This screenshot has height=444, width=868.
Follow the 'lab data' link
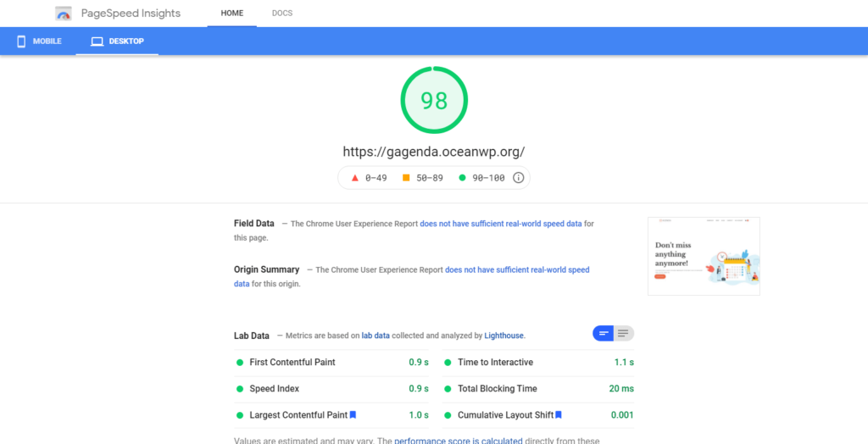(x=376, y=336)
